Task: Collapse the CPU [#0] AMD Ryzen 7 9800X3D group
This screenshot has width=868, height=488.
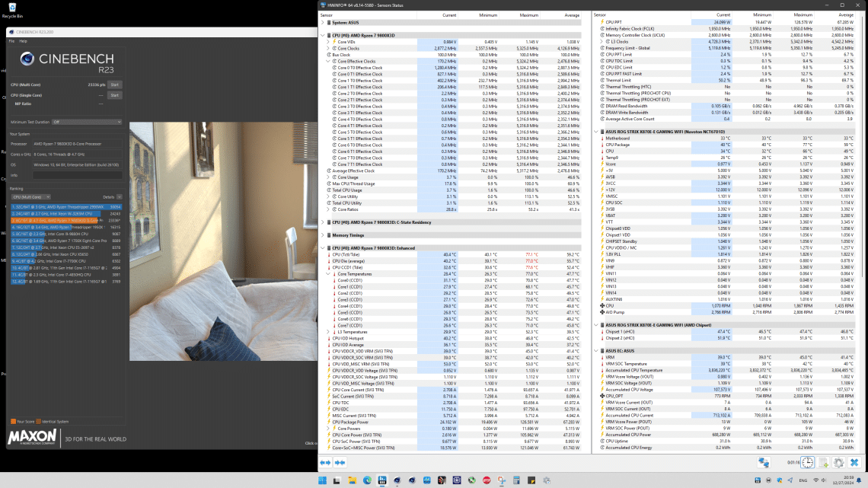Action: [323, 36]
